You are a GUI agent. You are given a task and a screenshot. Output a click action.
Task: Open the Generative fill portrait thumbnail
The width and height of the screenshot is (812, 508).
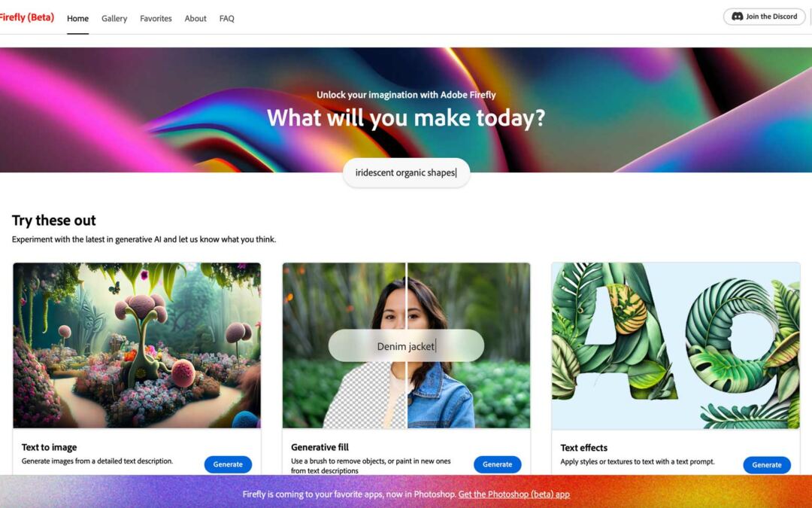pyautogui.click(x=407, y=345)
